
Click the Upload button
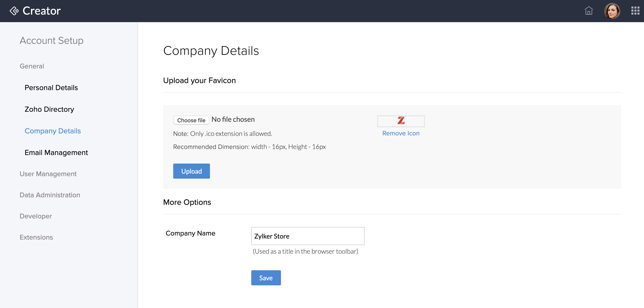click(x=191, y=171)
